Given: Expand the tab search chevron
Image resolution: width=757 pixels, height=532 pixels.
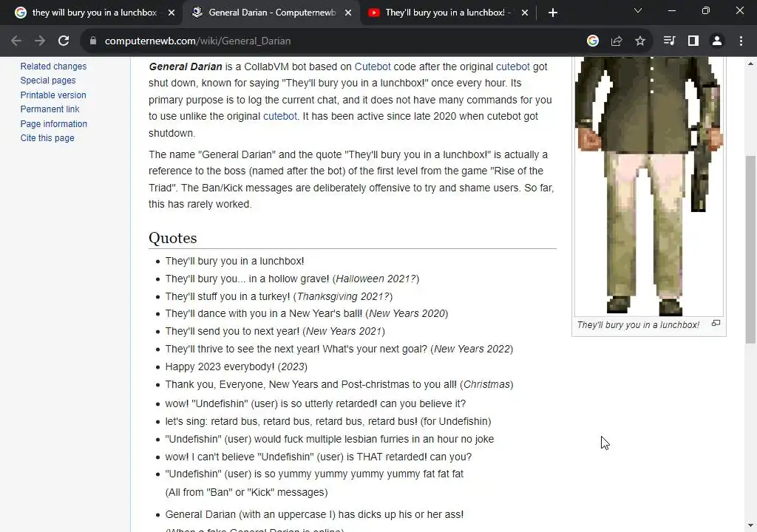Looking at the screenshot, I should point(638,10).
